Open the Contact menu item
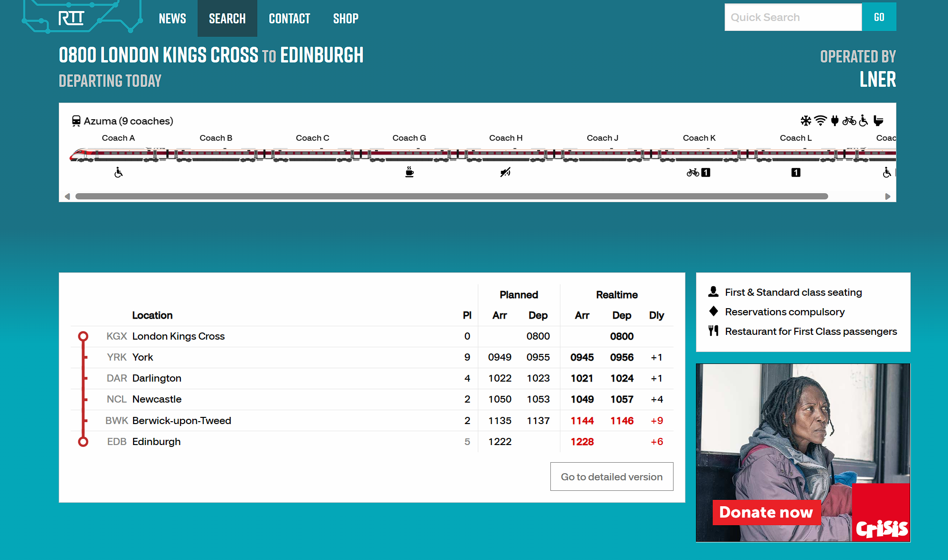Image resolution: width=948 pixels, height=560 pixels. [289, 19]
